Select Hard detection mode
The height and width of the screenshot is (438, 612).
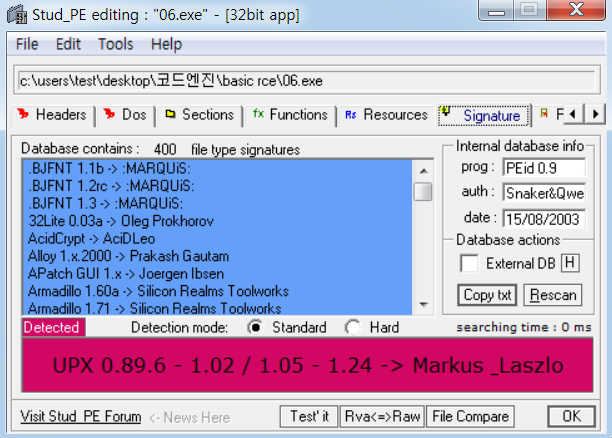[353, 327]
